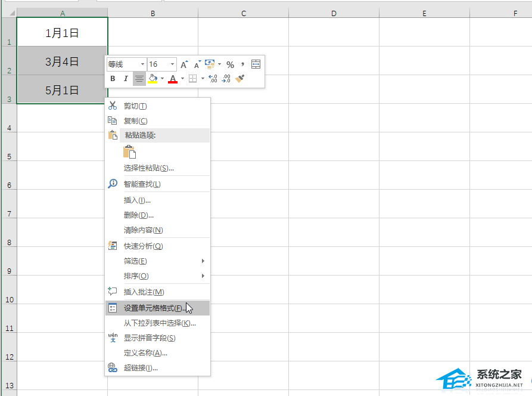Select column B header
Viewport: 532px width, 396px height.
[x=153, y=13]
